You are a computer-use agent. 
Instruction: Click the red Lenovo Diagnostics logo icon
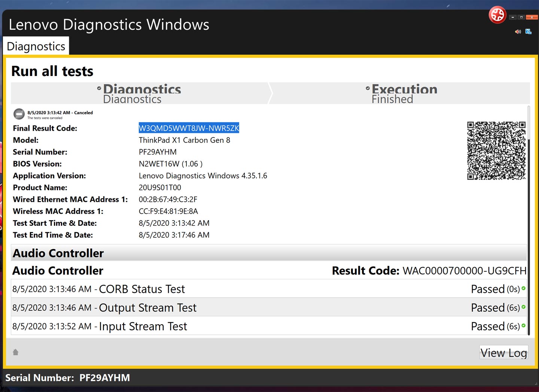[497, 15]
